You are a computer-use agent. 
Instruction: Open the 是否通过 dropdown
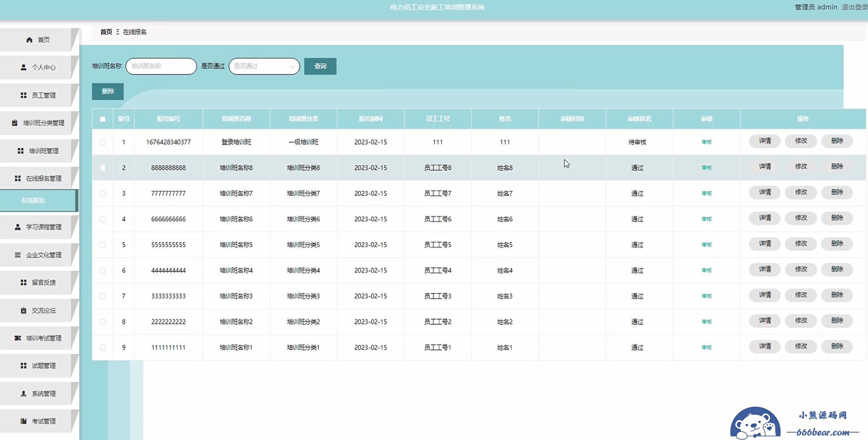pyautogui.click(x=264, y=66)
